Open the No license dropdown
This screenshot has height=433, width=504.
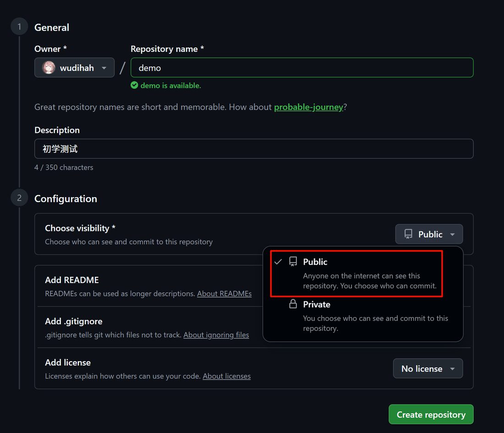[x=428, y=368]
